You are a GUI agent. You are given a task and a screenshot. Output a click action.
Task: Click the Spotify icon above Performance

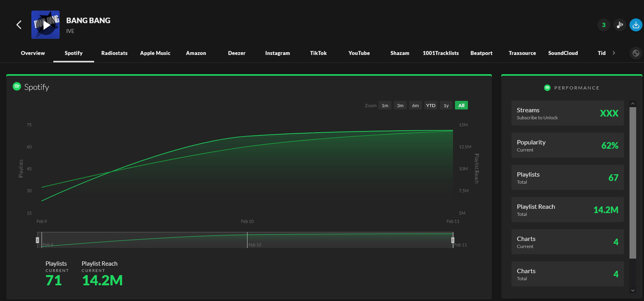click(547, 88)
